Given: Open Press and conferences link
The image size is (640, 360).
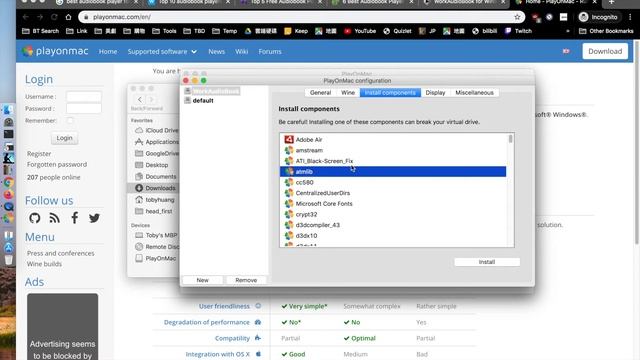Looking at the screenshot, I should tap(60, 253).
